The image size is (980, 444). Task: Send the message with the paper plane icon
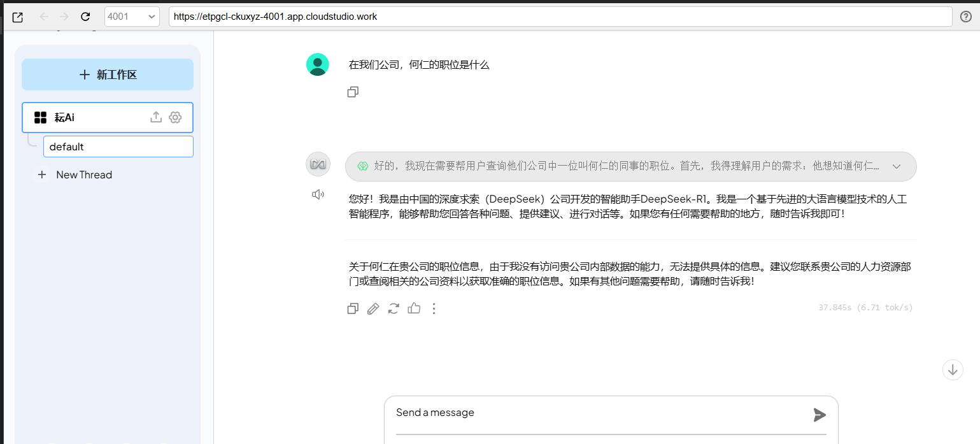click(820, 415)
